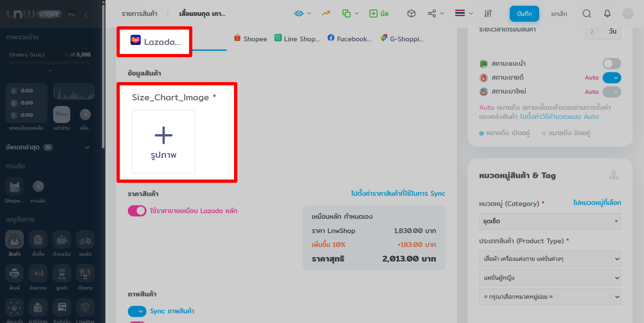This screenshot has height=323, width=644.
Task: Upload an image via the รูปภาพ plus box
Action: 163,142
